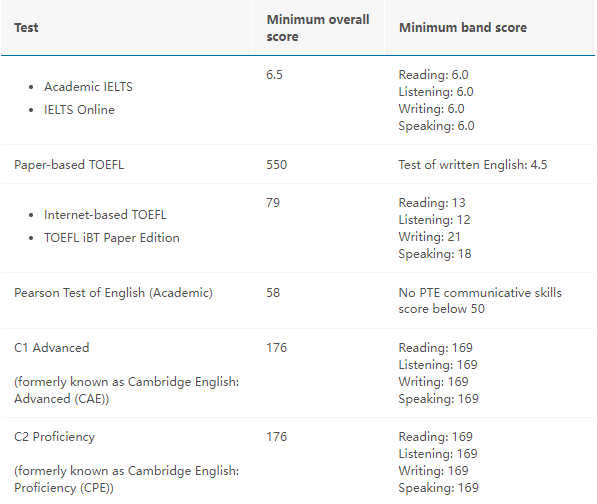Click No PTE communicative skills text

coord(480,301)
